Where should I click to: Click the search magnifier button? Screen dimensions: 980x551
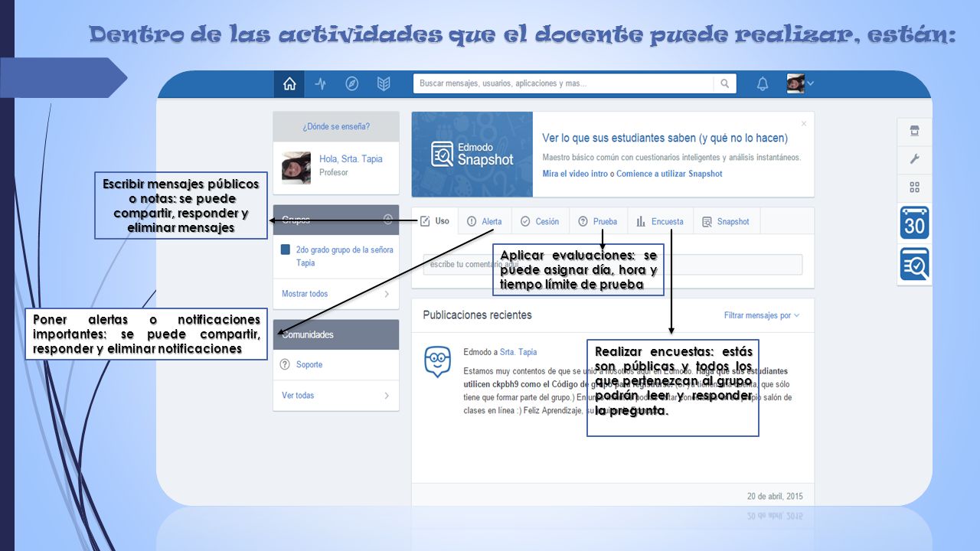[x=724, y=83]
